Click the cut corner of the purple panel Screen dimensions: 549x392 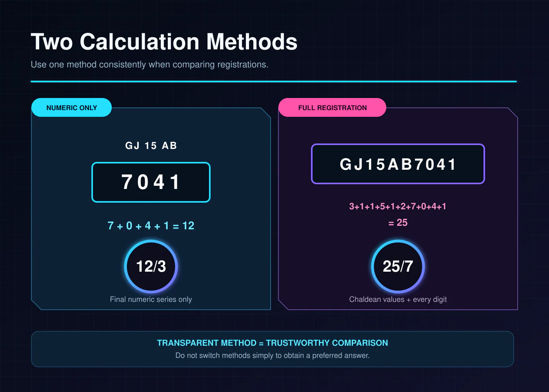pyautogui.click(x=513, y=113)
